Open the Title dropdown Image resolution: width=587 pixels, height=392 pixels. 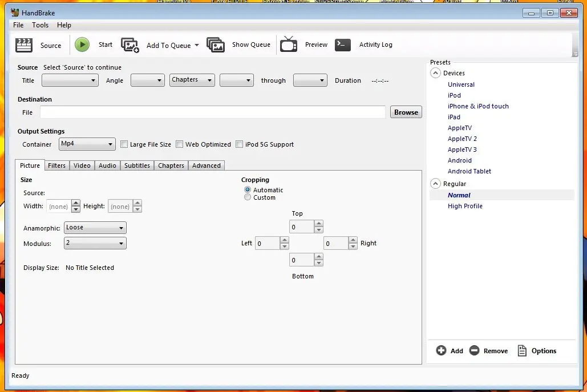click(x=70, y=80)
